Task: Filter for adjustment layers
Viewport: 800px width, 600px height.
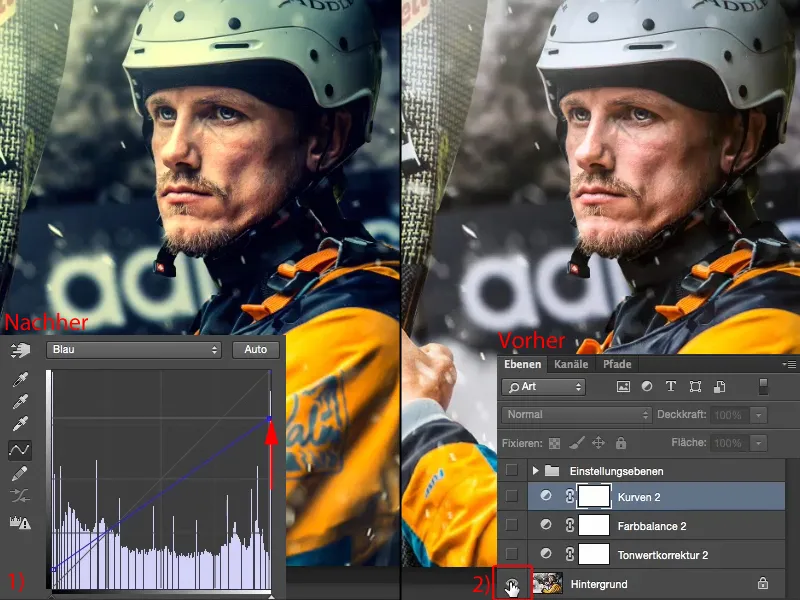Action: pyautogui.click(x=647, y=386)
